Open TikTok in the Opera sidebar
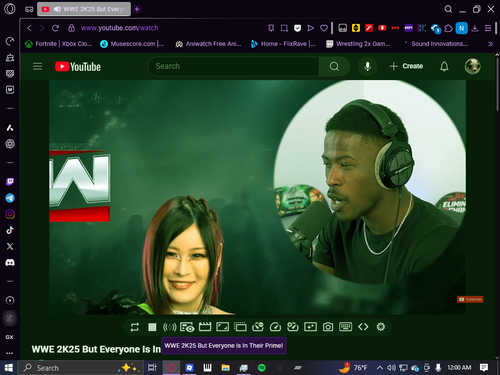Viewport: 500px width, 375px height. [x=10, y=230]
